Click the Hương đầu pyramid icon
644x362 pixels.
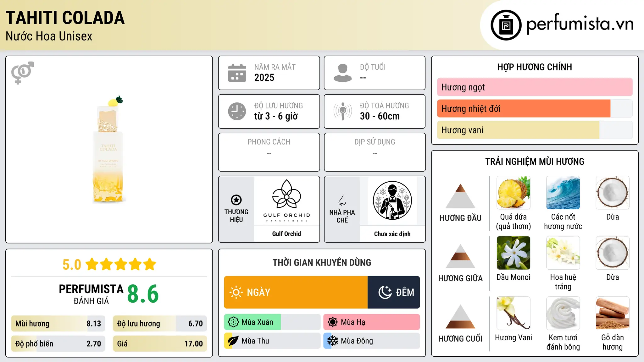click(460, 196)
